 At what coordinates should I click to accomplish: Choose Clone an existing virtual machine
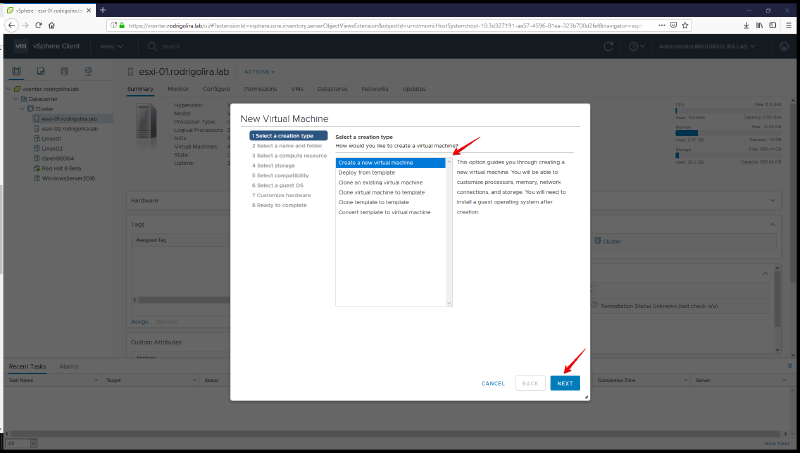380,182
